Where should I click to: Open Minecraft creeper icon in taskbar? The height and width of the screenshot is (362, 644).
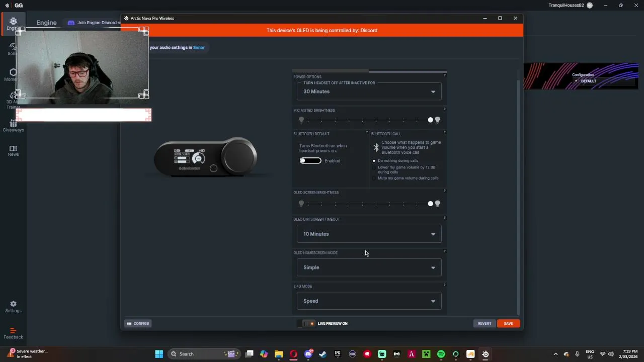coord(426,354)
